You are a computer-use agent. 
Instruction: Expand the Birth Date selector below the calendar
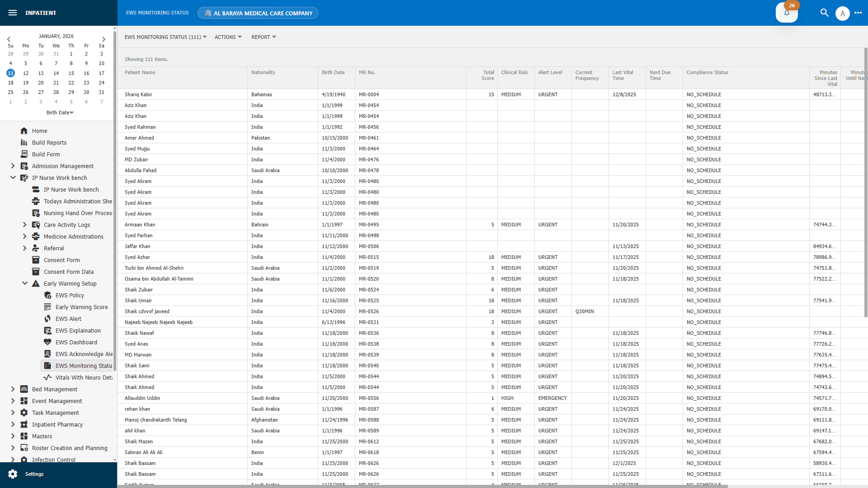tap(60, 113)
